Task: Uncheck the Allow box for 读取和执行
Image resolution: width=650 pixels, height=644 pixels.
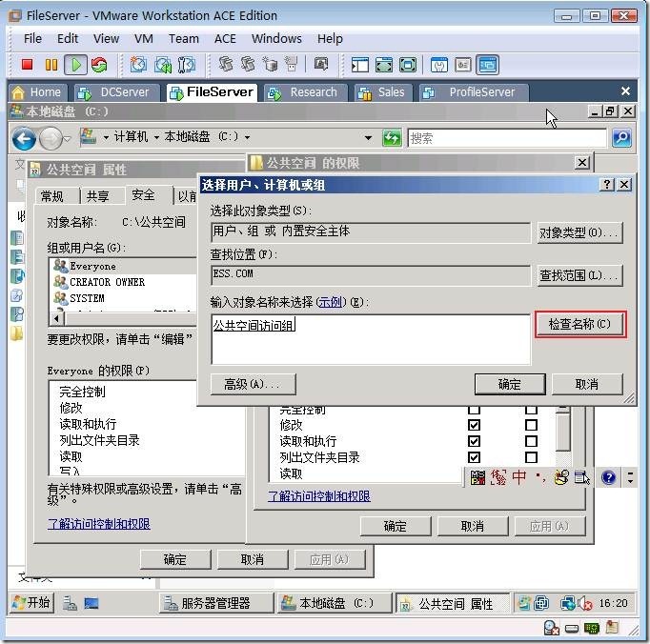Action: tap(474, 441)
